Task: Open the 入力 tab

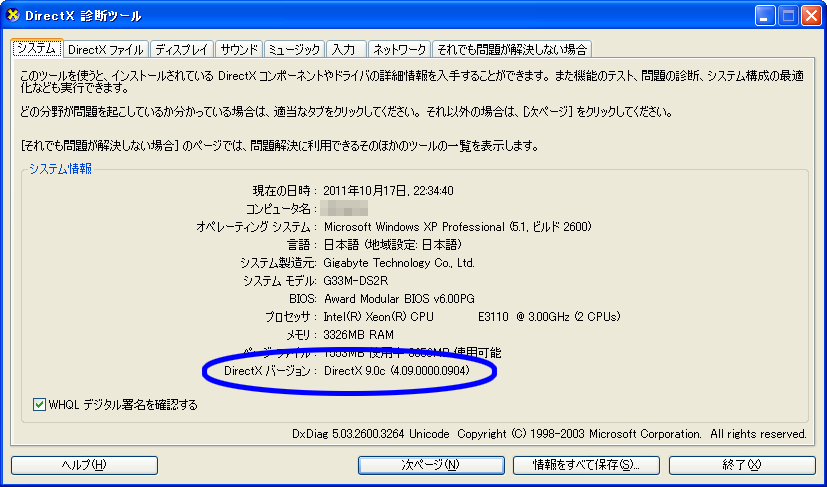Action: point(345,50)
